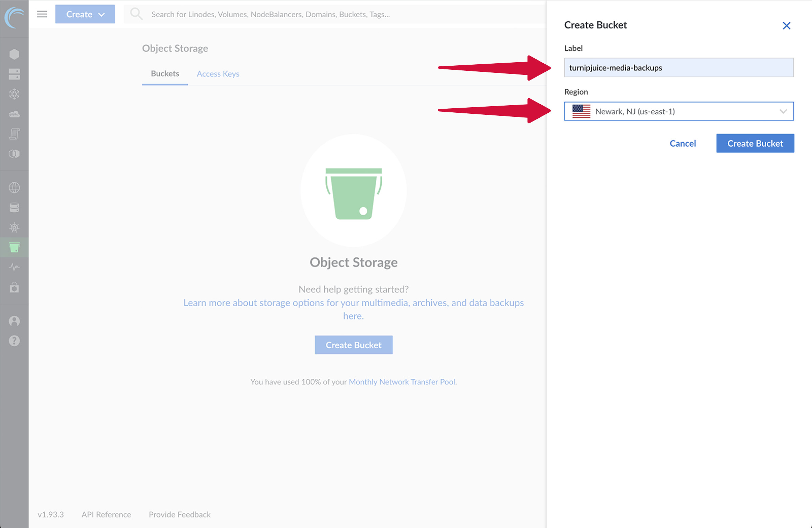Click the Firewalls cloud-brick sidebar icon
The width and height of the screenshot is (812, 528).
tap(14, 114)
